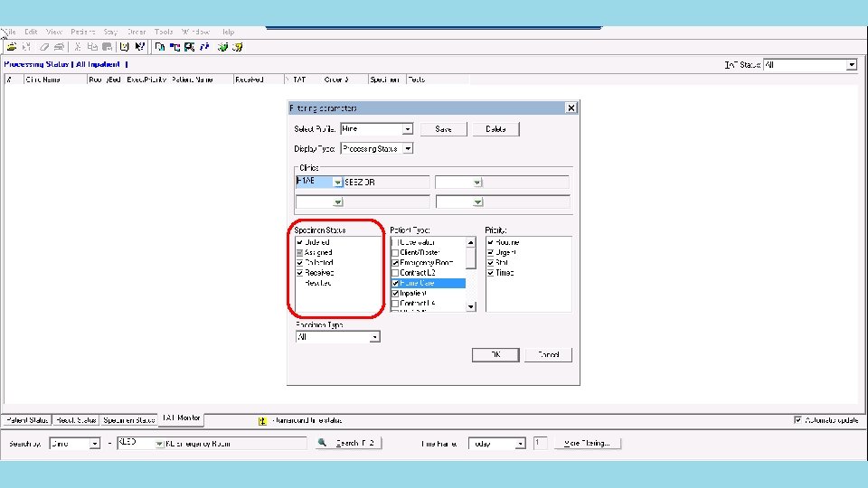The width and height of the screenshot is (868, 488).
Task: Click the paste clipboard toolbar icon
Action: tap(108, 47)
